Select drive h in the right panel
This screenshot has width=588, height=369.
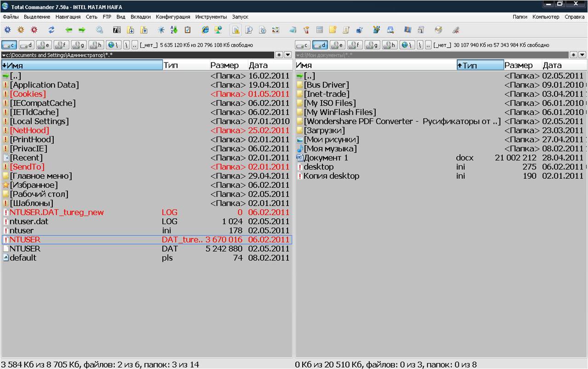click(390, 45)
